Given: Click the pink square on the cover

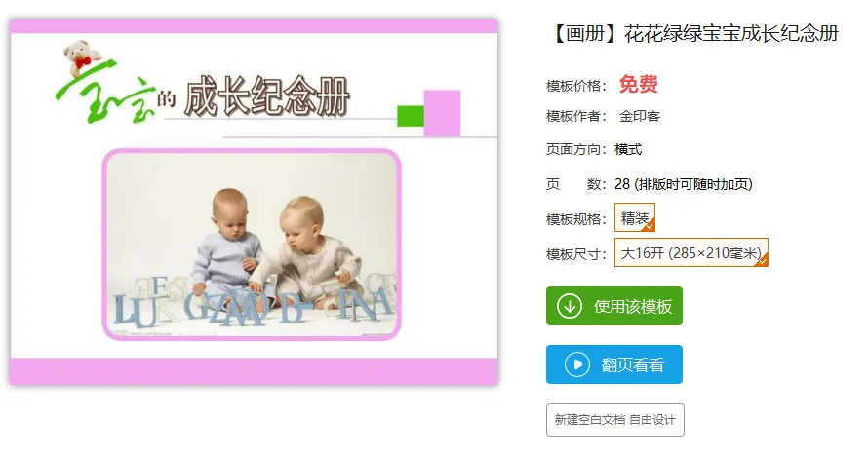Looking at the screenshot, I should click(442, 113).
